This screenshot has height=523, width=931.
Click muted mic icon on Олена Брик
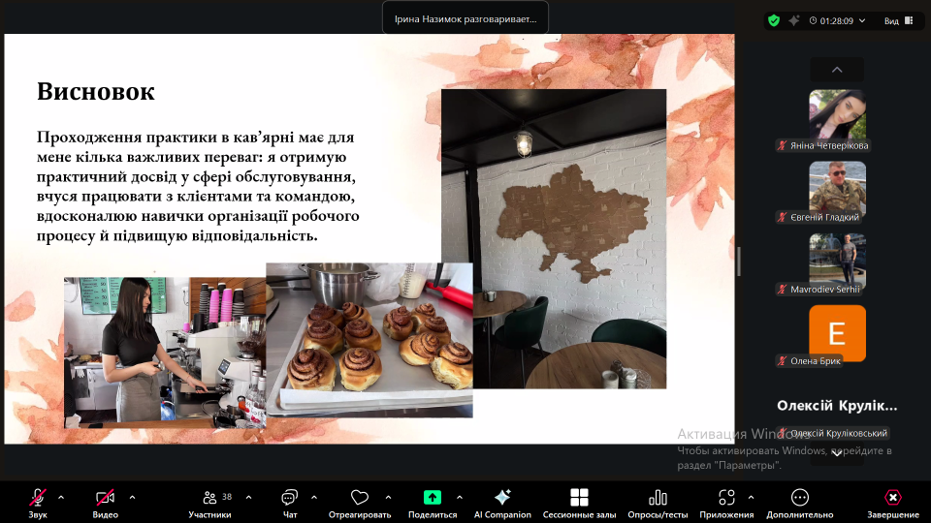(782, 360)
